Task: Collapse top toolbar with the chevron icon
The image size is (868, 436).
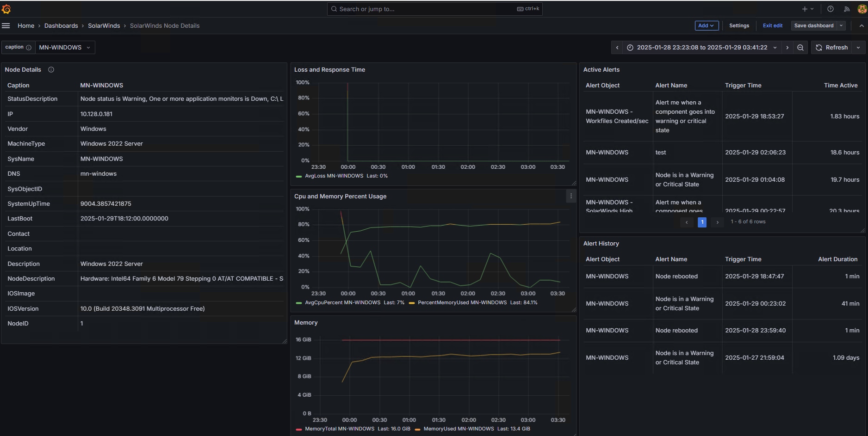Action: 861,26
